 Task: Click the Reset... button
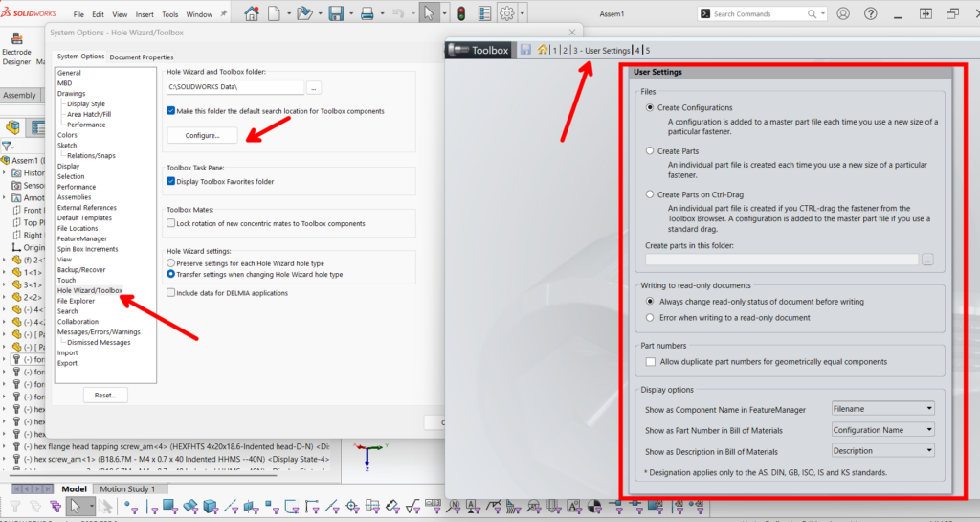pos(105,396)
